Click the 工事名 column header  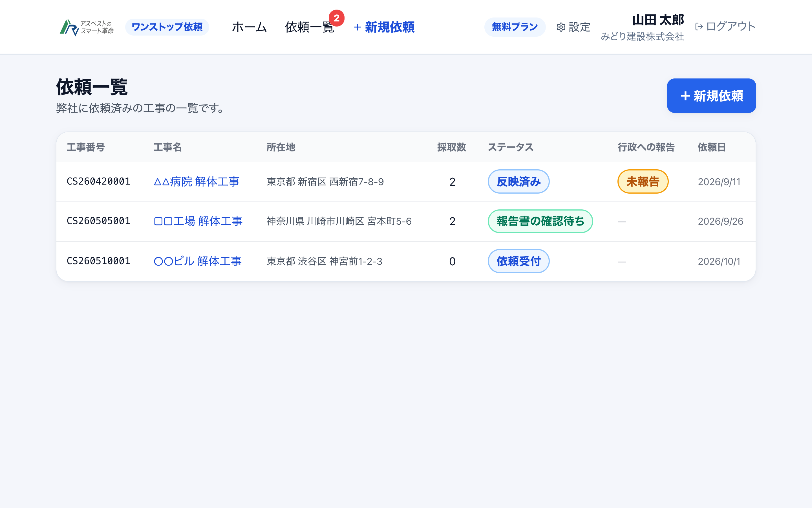pyautogui.click(x=167, y=147)
